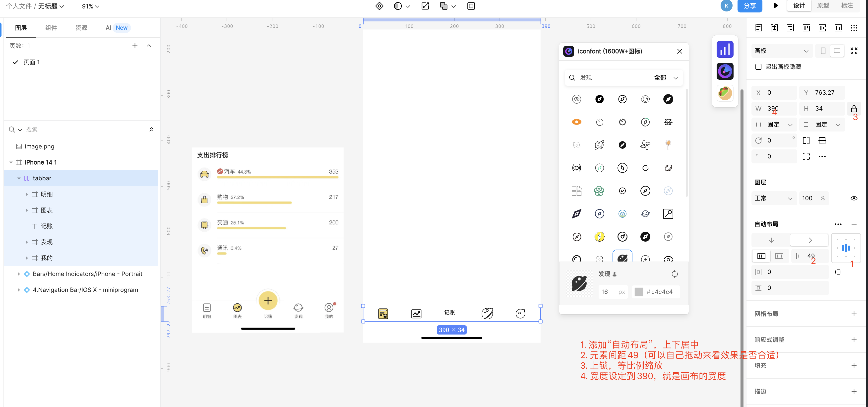Click the tidy-up grid dots icon
The image size is (868, 407).
[854, 28]
